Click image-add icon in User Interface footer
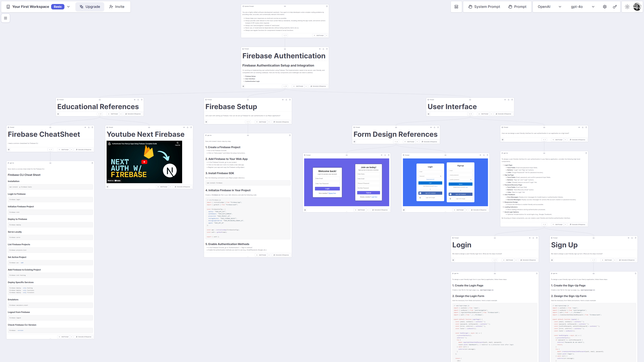644x362 pixels. click(428, 114)
